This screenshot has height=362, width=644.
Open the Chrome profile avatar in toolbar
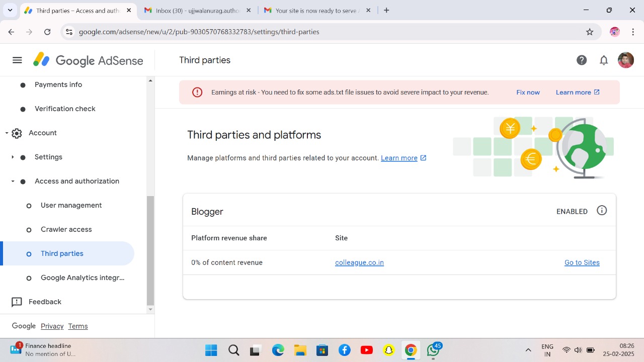(615, 32)
